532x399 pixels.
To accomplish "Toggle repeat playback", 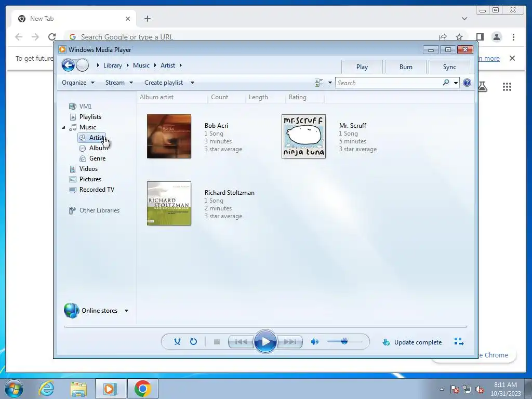I will 193,342.
